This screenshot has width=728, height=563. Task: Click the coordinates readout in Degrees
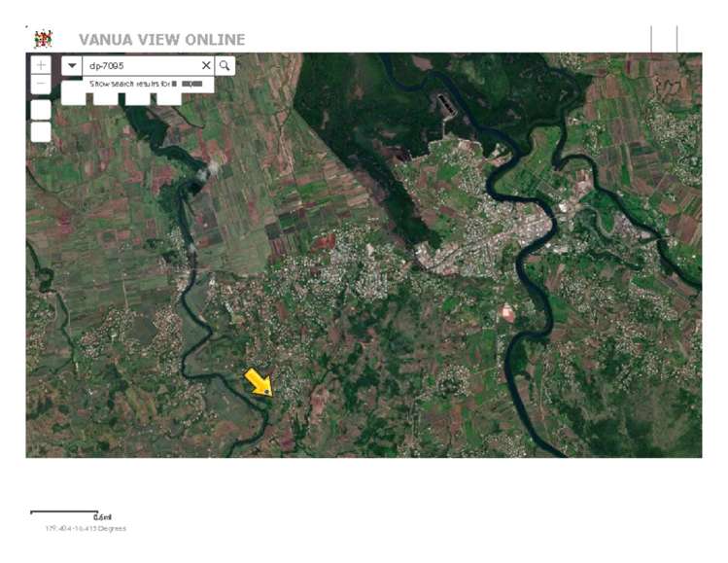86,528
